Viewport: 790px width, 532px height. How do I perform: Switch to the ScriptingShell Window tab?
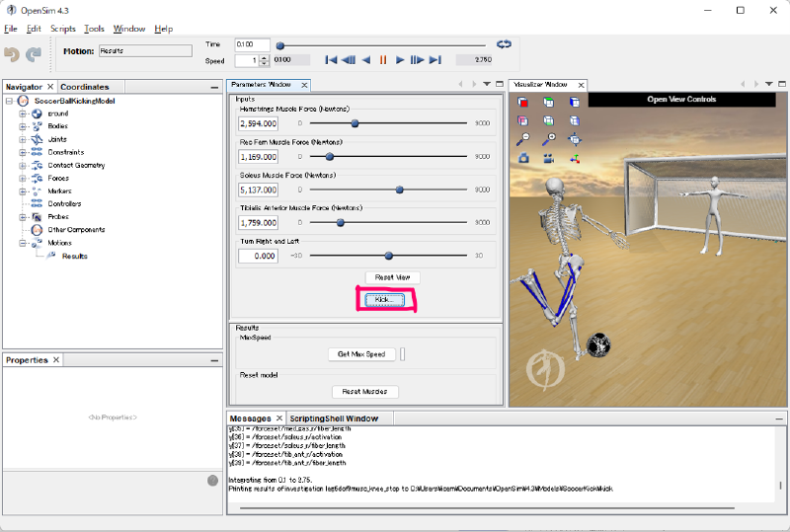[x=334, y=418]
